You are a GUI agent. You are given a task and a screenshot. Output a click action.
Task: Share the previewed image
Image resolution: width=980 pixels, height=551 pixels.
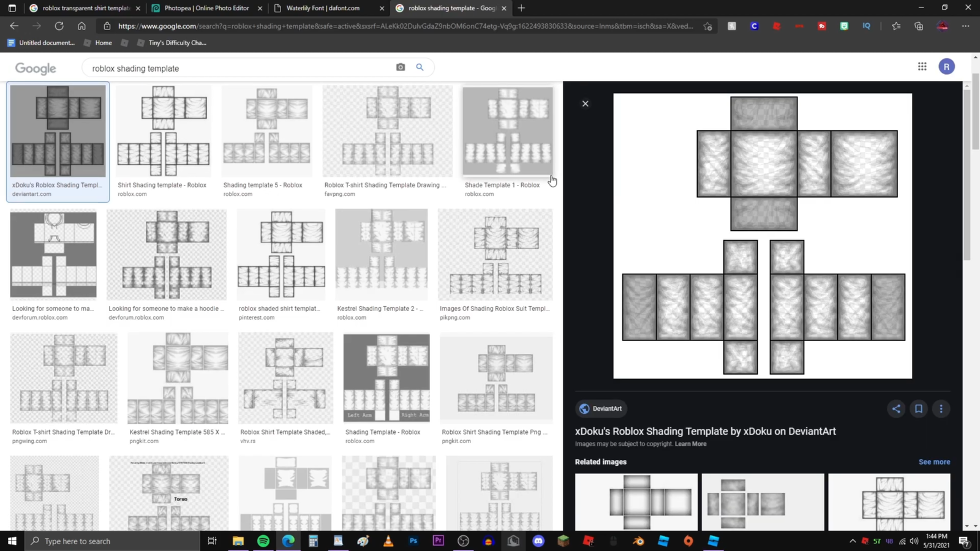(896, 409)
